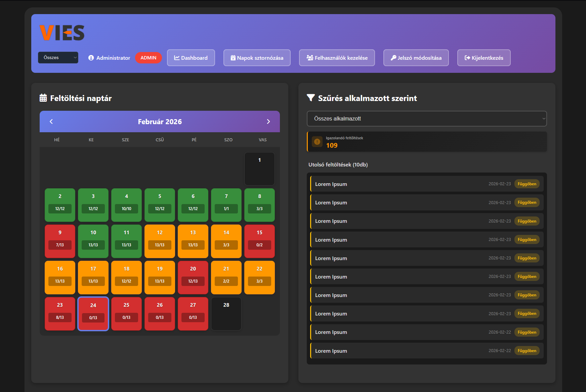Open the Összes alkalmazott dropdown

click(x=426, y=118)
